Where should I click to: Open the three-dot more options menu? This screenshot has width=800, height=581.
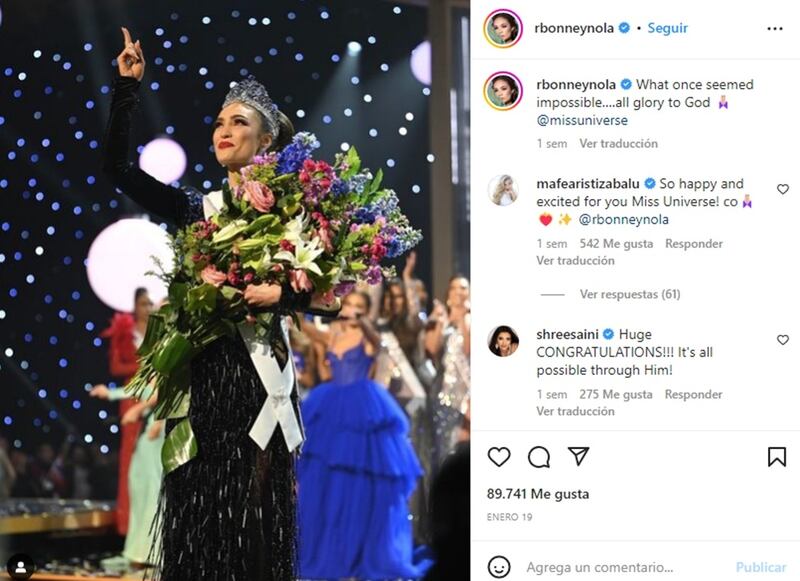coord(774,29)
